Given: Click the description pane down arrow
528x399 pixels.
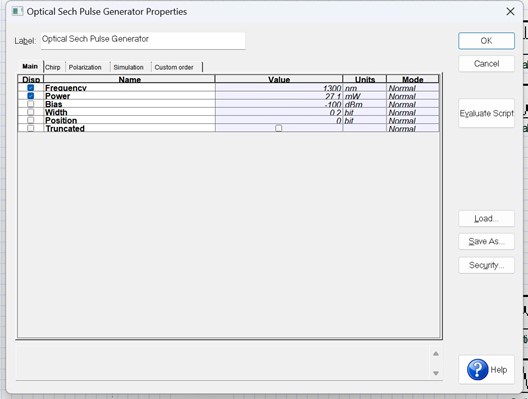Looking at the screenshot, I should point(436,373).
